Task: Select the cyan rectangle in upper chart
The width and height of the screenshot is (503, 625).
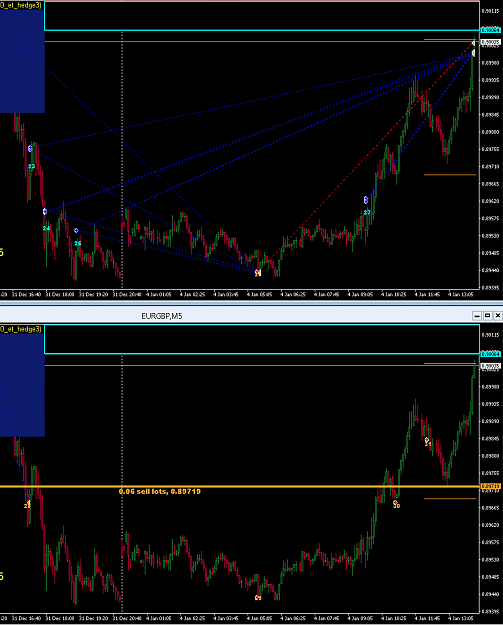Action: click(x=262, y=16)
